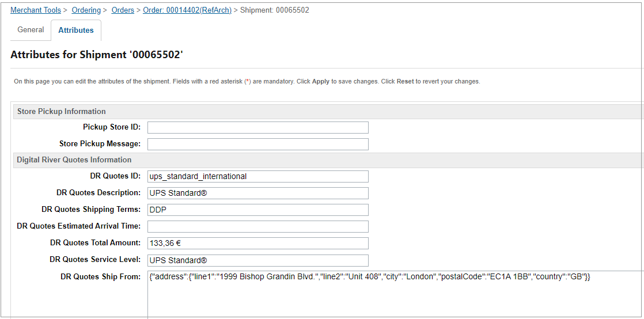Click the DR Quotes ID field

click(257, 176)
